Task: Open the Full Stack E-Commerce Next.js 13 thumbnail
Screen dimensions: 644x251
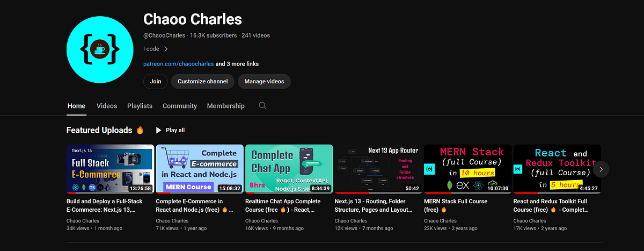Action: click(110, 169)
